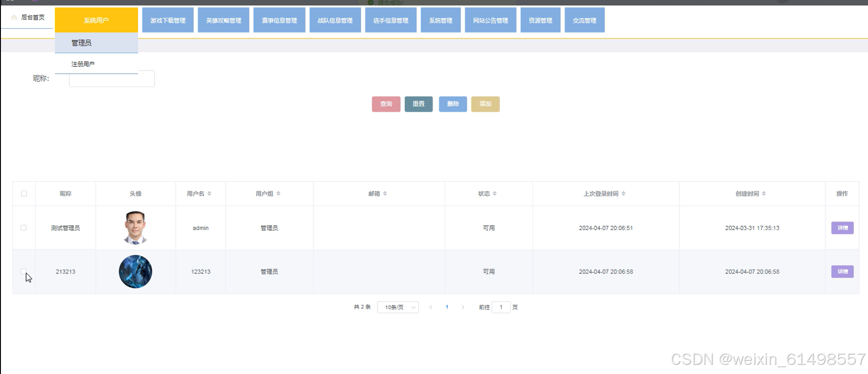This screenshot has height=374, width=868.
Task: Open 选手信息管理 menu
Action: click(x=391, y=20)
